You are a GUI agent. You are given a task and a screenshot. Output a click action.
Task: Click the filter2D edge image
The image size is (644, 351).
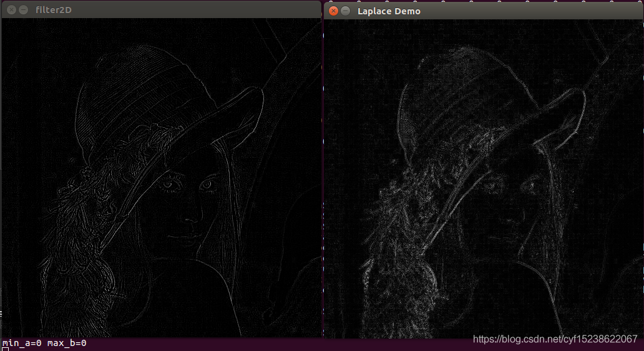tap(162, 178)
